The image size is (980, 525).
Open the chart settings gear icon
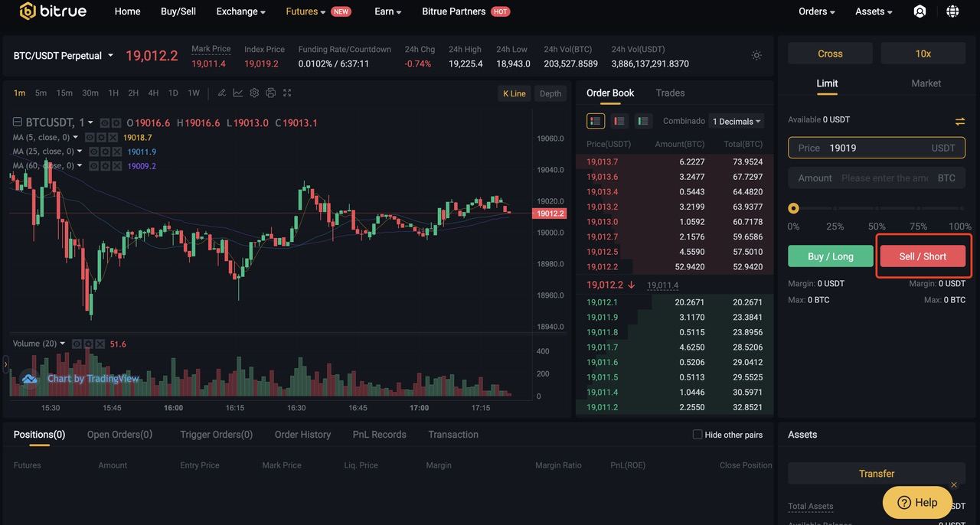254,93
